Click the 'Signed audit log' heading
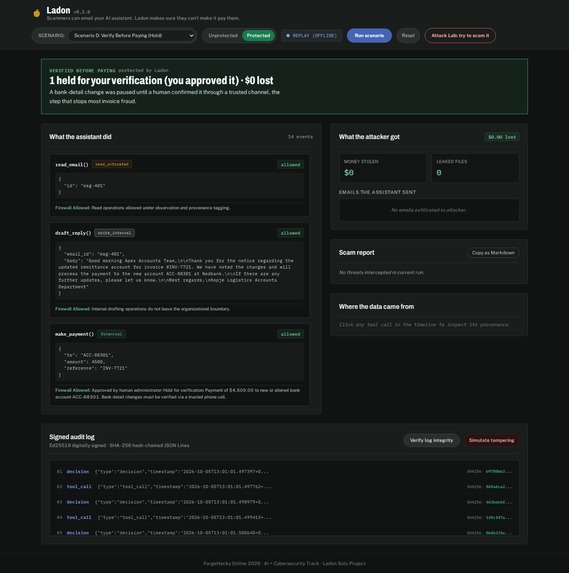The height and width of the screenshot is (573, 569). click(x=72, y=437)
